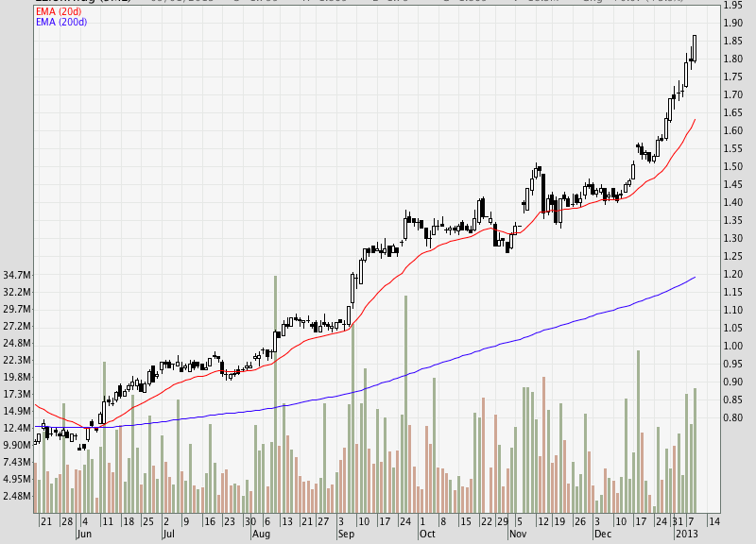Click the Aug month label on time axis

(262, 534)
